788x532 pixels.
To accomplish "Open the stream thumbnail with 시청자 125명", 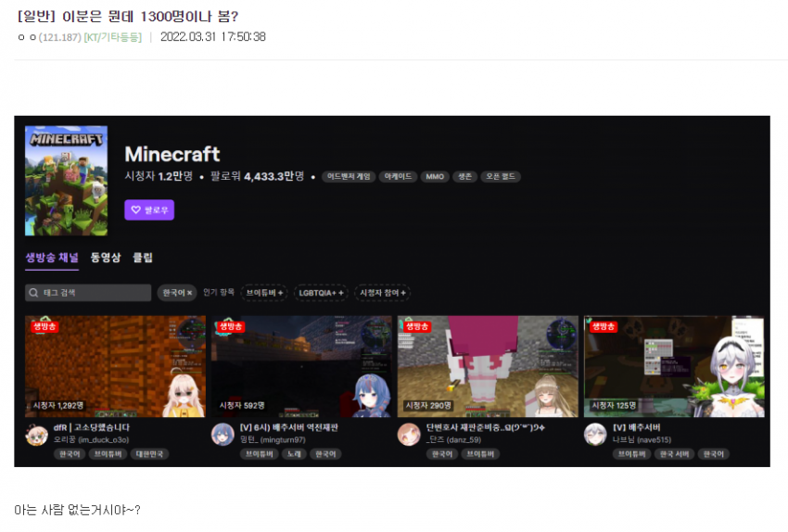I will coord(674,367).
